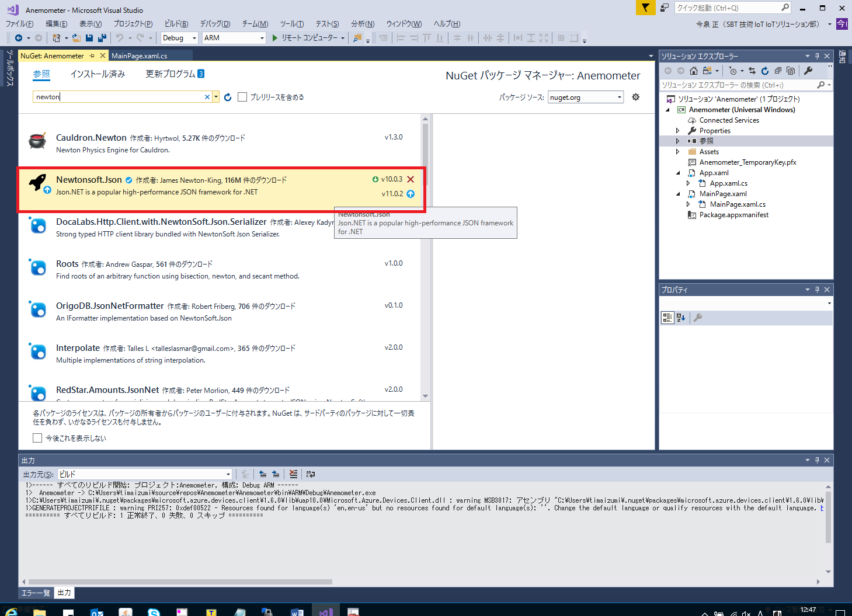
Task: Click the Undo toolbar icon
Action: (119, 38)
